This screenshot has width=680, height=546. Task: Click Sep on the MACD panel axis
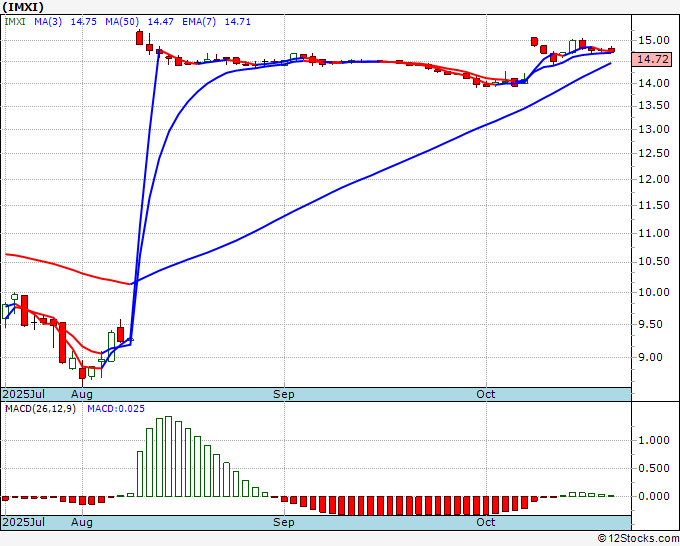(284, 522)
